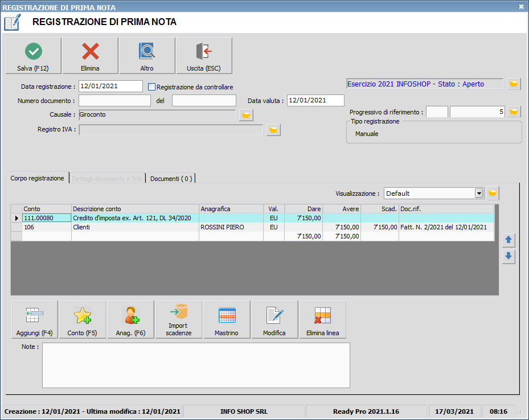The image size is (529, 420).
Task: Click inside the Note text area
Action: click(x=196, y=365)
